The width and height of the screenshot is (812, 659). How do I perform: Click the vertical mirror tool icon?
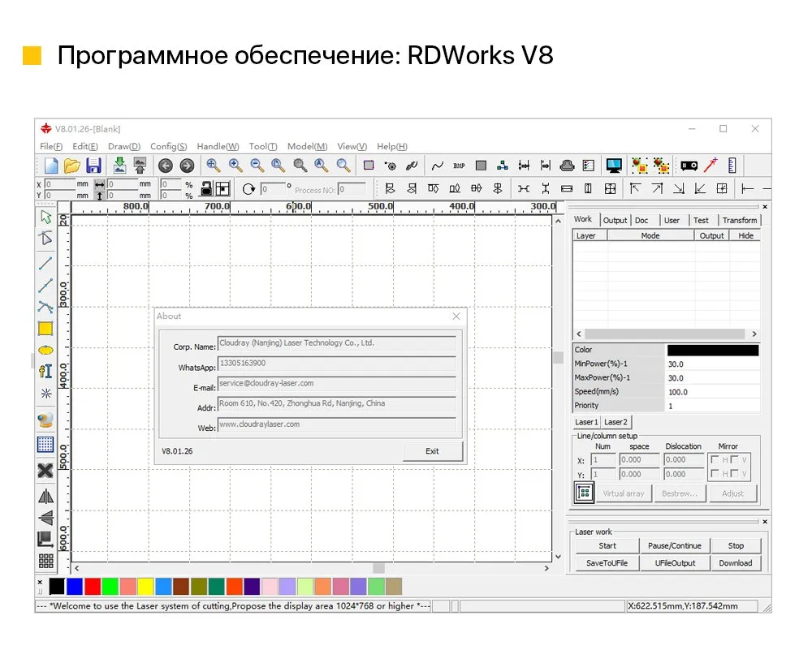[45, 517]
